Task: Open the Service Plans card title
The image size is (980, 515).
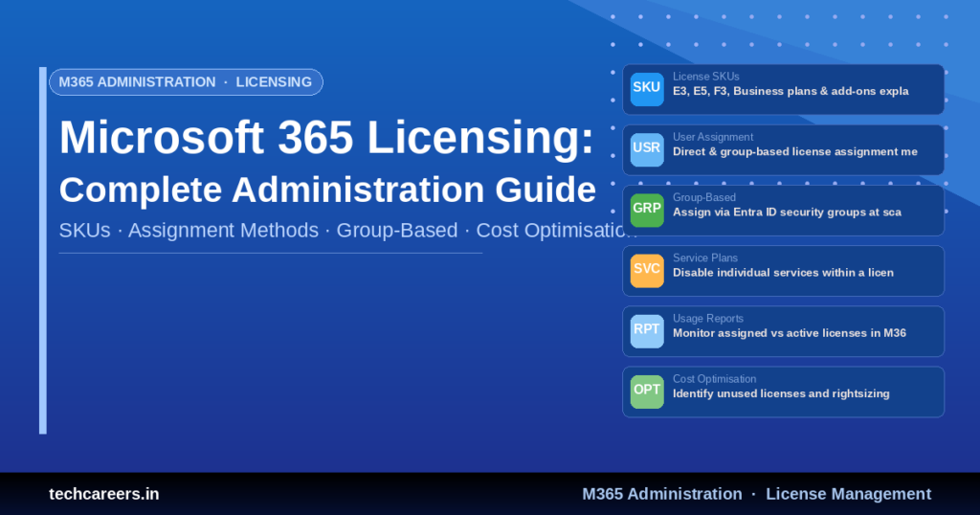Action: [x=705, y=257]
